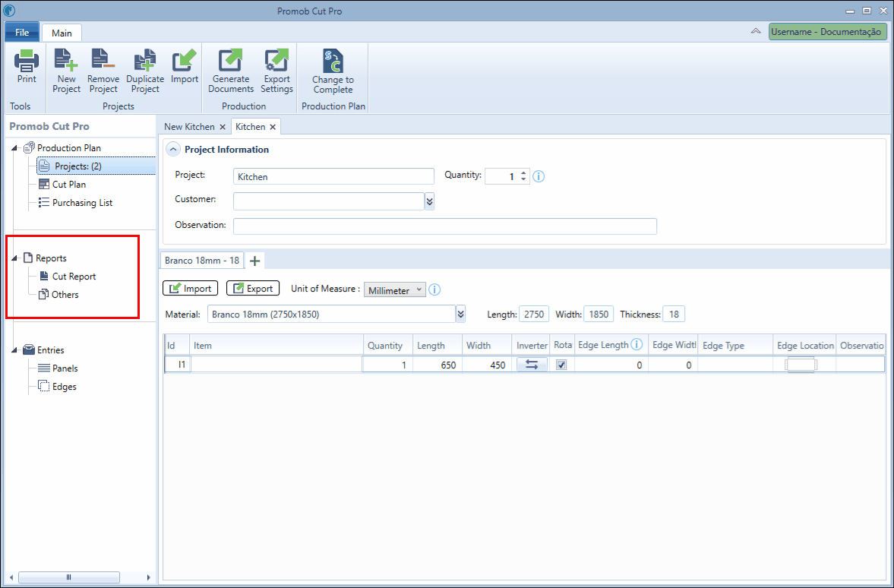Image resolution: width=894 pixels, height=588 pixels.
Task: Increase the Quantity stepper value
Action: [x=524, y=172]
